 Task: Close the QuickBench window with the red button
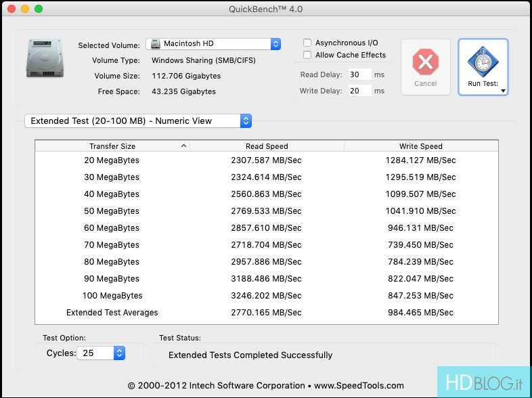[12, 9]
